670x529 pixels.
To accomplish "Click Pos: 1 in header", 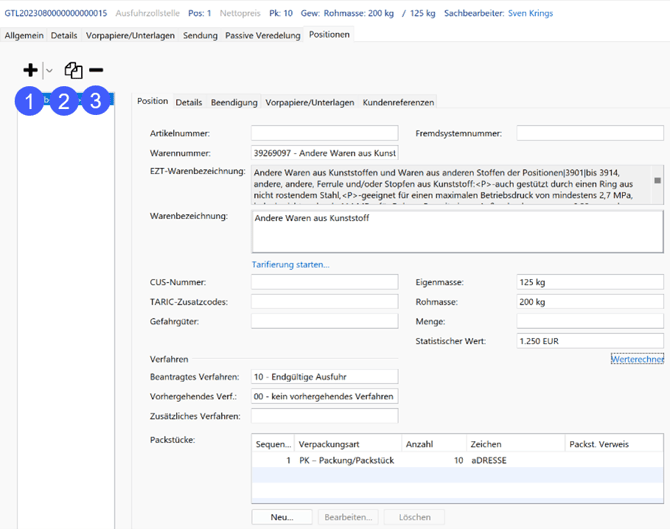I will (200, 13).
